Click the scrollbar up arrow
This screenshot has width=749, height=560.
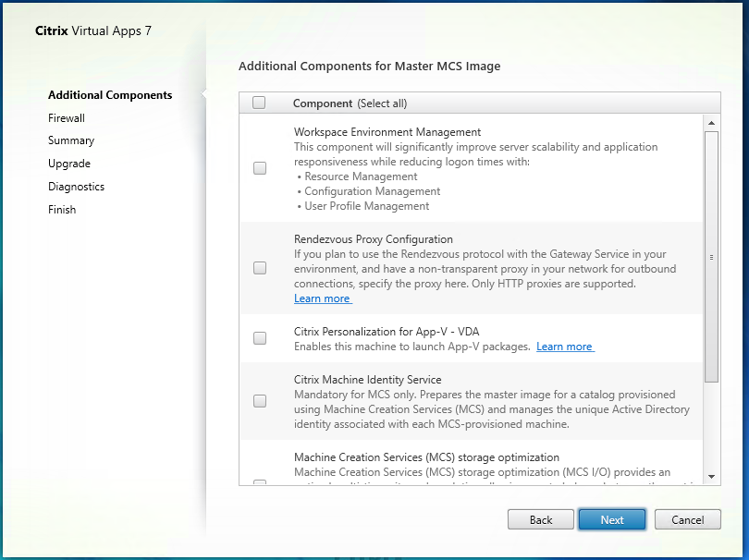[711, 123]
